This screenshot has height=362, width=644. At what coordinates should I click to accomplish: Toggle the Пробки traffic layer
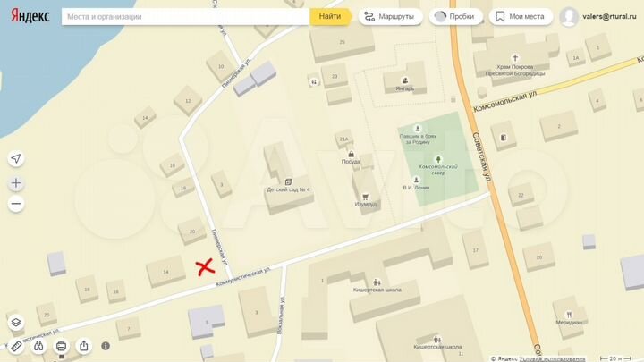[x=455, y=16]
